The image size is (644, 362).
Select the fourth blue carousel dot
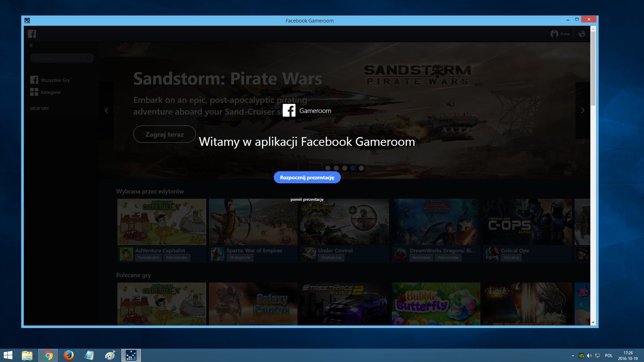[x=353, y=168]
